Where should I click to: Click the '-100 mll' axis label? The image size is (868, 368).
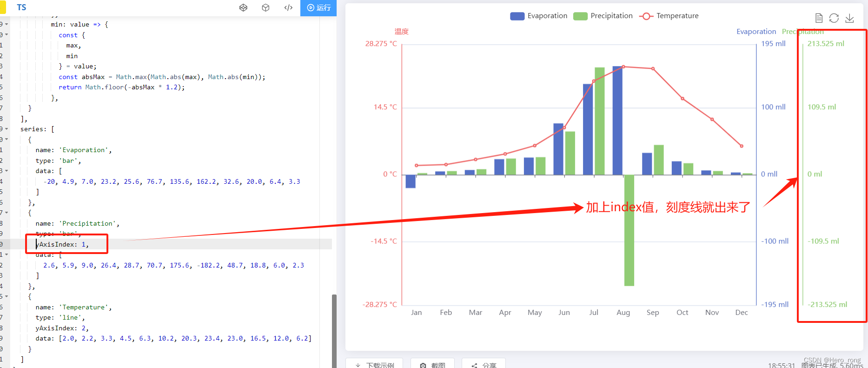[775, 241]
